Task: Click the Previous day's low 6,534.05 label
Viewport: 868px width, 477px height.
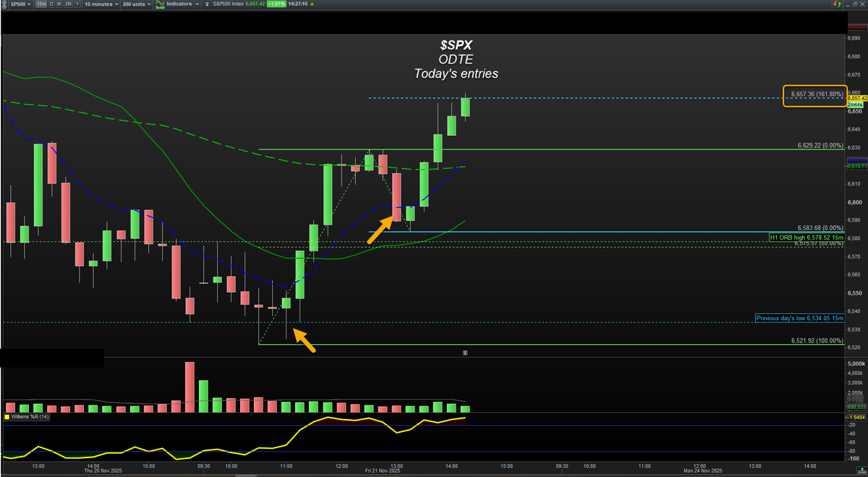Action: click(799, 317)
